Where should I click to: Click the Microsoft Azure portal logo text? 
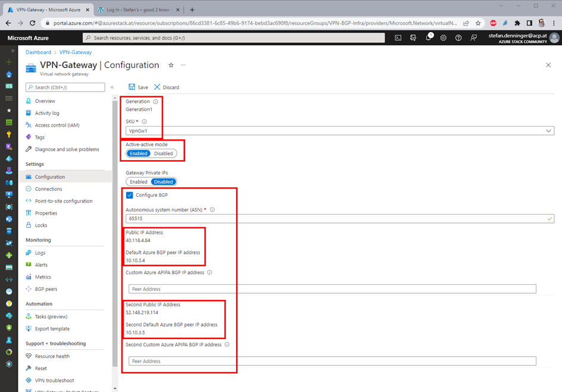(x=28, y=37)
